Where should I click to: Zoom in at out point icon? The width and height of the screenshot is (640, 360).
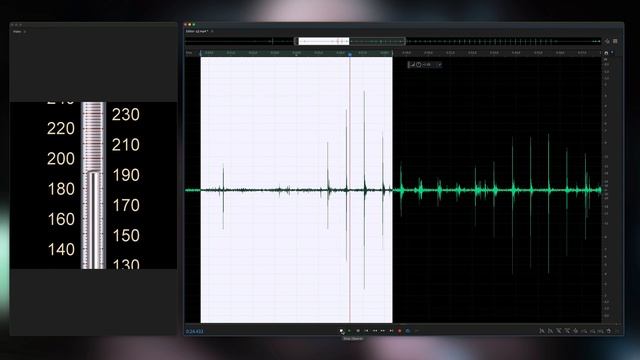point(593,331)
